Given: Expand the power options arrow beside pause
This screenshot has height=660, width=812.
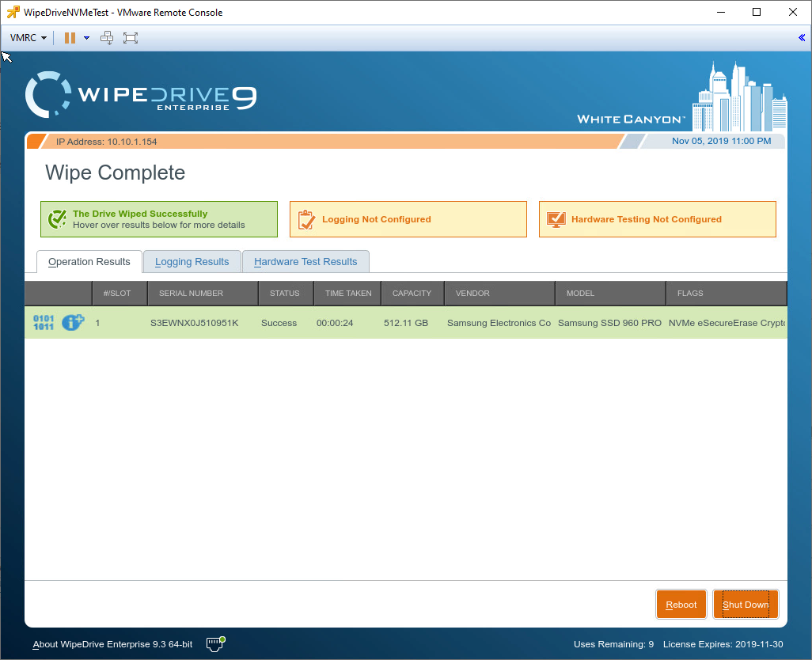Looking at the screenshot, I should point(86,38).
